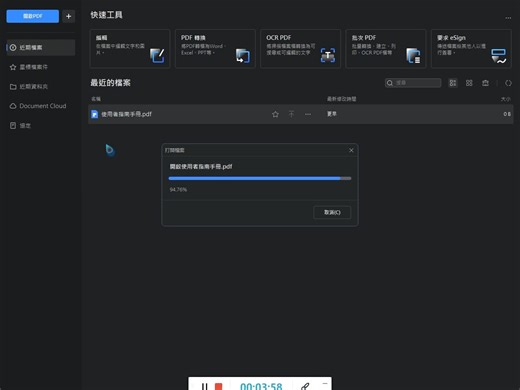Open the OCR PDF card title
This screenshot has width=520, height=390.
tap(279, 38)
